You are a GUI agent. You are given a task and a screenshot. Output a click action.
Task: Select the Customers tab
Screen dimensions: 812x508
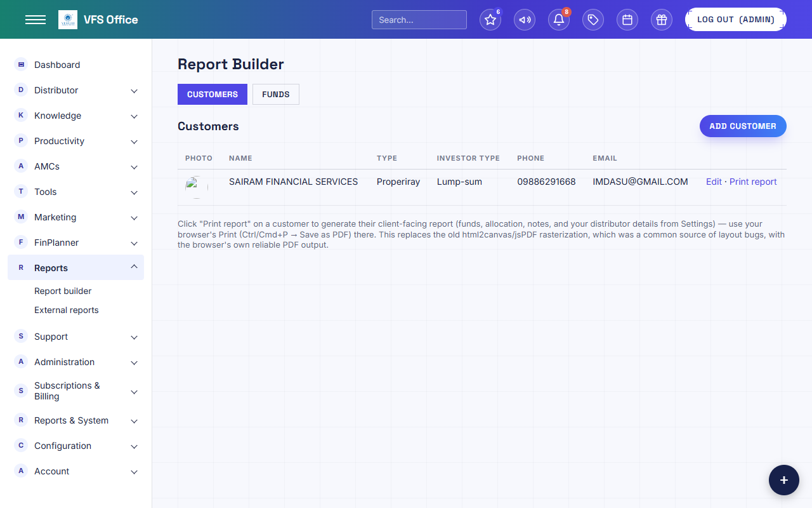tap(213, 94)
